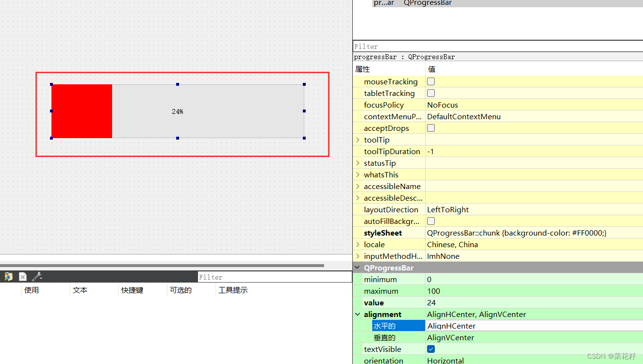Expand the locale property row
The image size is (643, 364).
pos(358,244)
